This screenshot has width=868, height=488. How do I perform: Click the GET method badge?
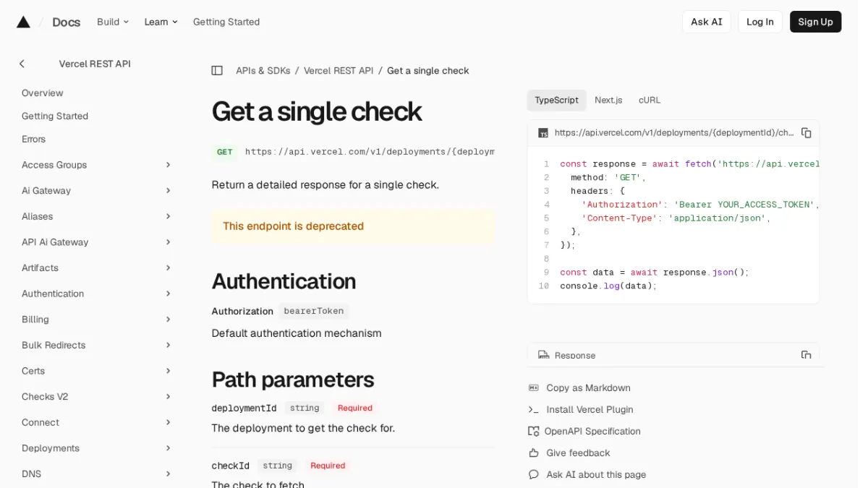(x=225, y=152)
